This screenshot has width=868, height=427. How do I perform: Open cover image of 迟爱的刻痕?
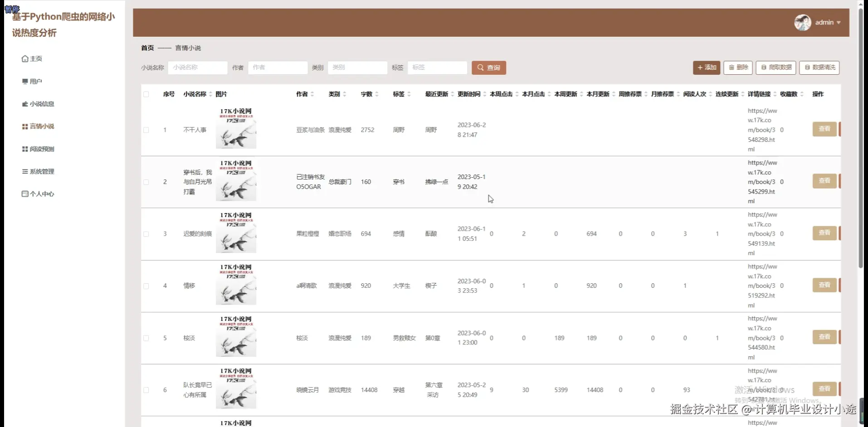236,233
